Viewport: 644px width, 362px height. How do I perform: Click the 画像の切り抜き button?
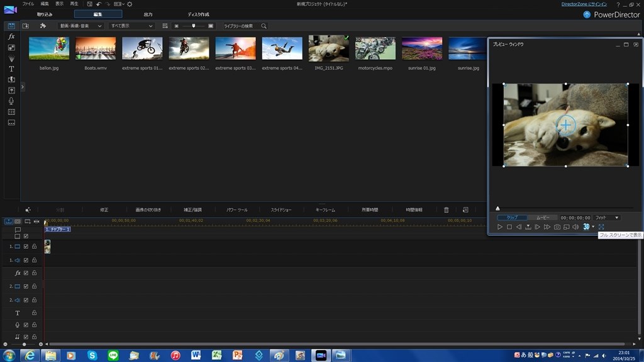[148, 210]
